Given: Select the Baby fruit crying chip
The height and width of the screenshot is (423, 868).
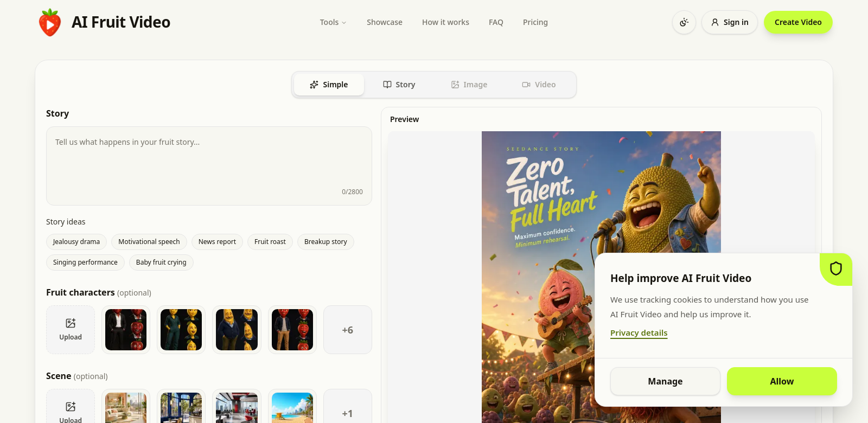Looking at the screenshot, I should click(161, 262).
